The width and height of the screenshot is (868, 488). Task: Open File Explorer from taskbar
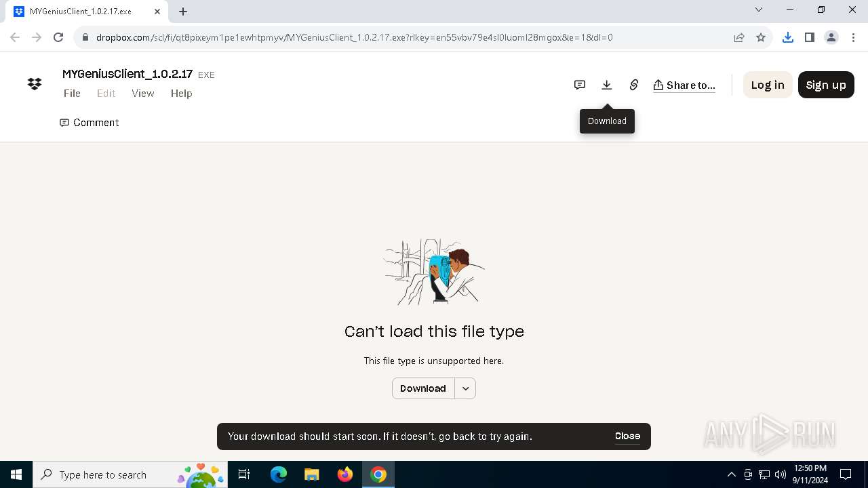coord(311,474)
